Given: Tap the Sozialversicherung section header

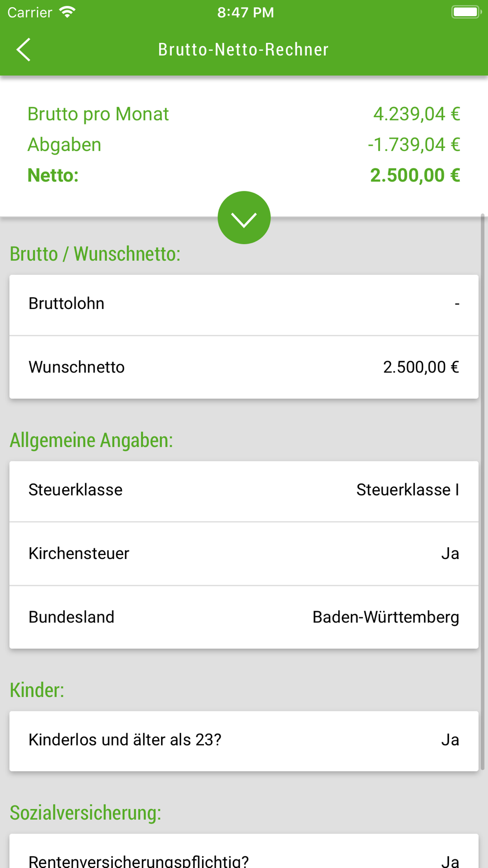Looking at the screenshot, I should click(x=85, y=813).
